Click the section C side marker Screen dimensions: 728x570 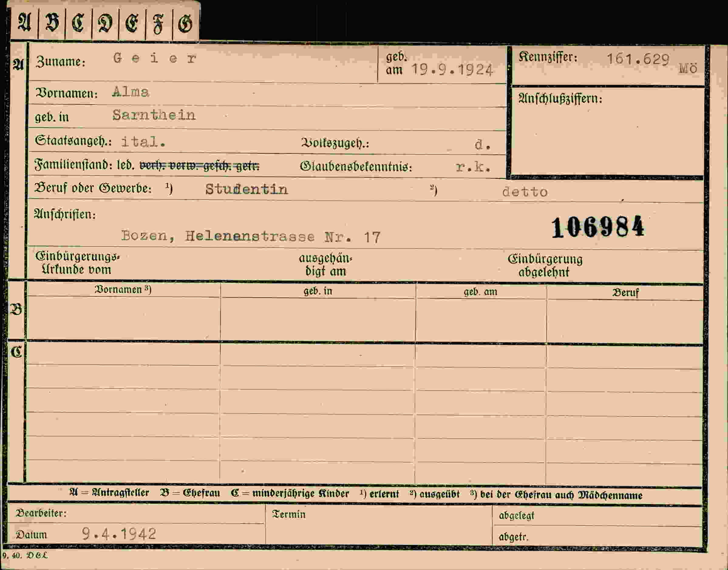click(16, 352)
